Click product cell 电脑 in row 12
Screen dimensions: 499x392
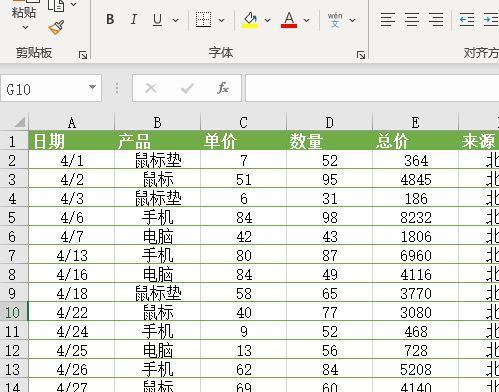157,350
